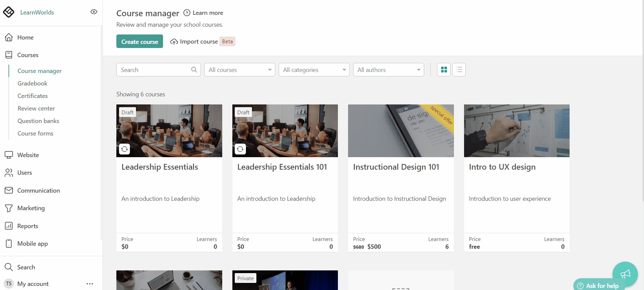
Task: Open the Mobile app menu item
Action: pyautogui.click(x=32, y=243)
